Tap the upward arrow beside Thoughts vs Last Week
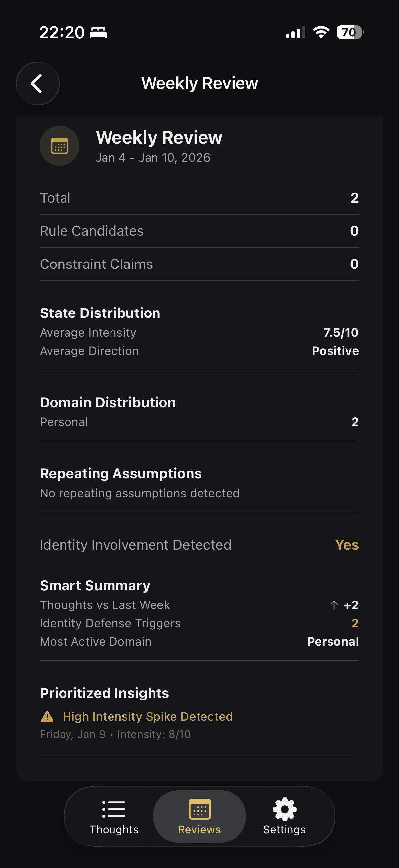This screenshot has width=399, height=868. point(334,605)
